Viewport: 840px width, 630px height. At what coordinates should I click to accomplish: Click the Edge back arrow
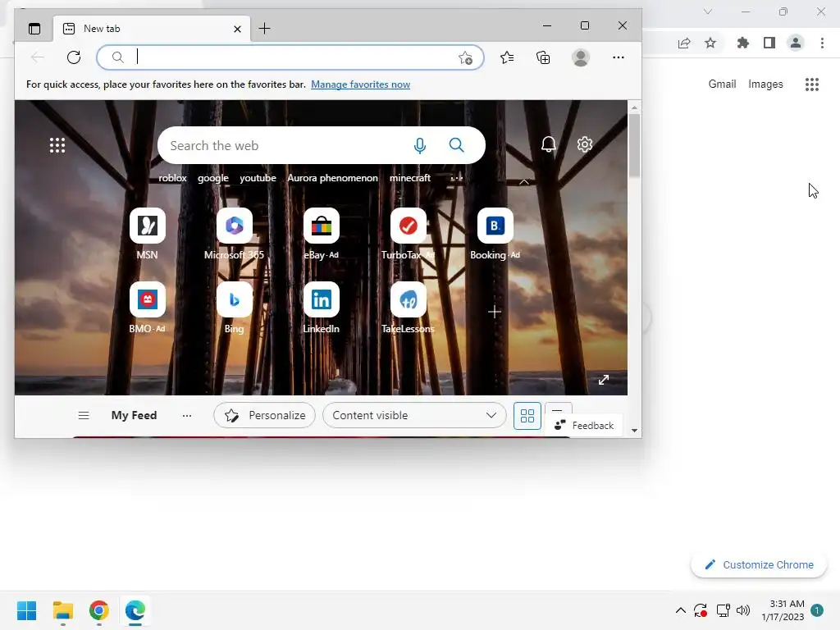[38, 57]
